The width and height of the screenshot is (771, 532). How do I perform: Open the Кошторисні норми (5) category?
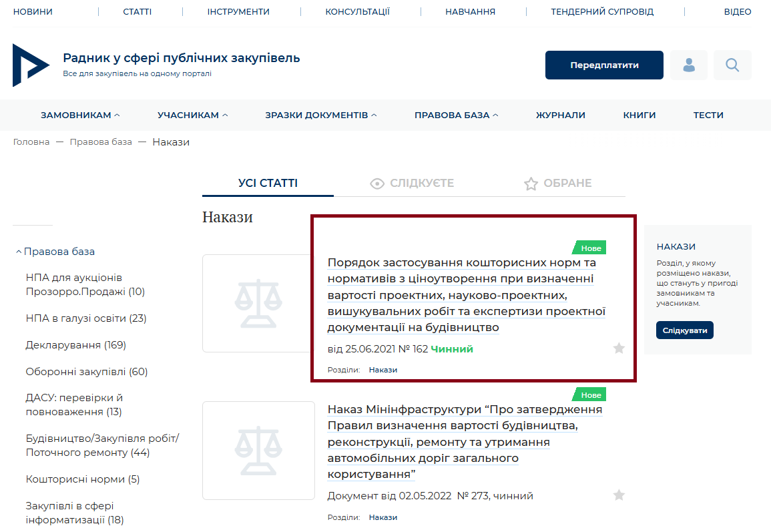82,479
